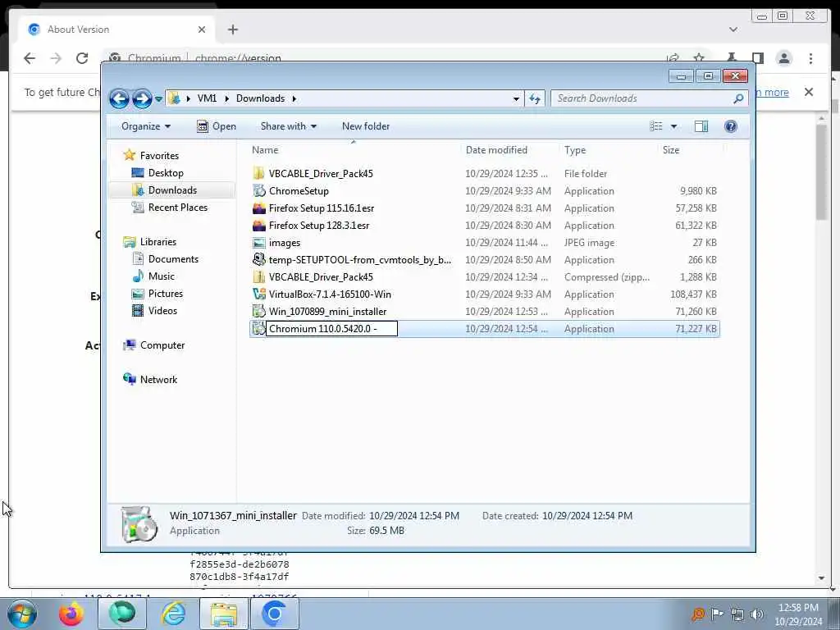Image resolution: width=840 pixels, height=630 pixels.
Task: Select VM1 in the address path
Action: [x=207, y=98]
